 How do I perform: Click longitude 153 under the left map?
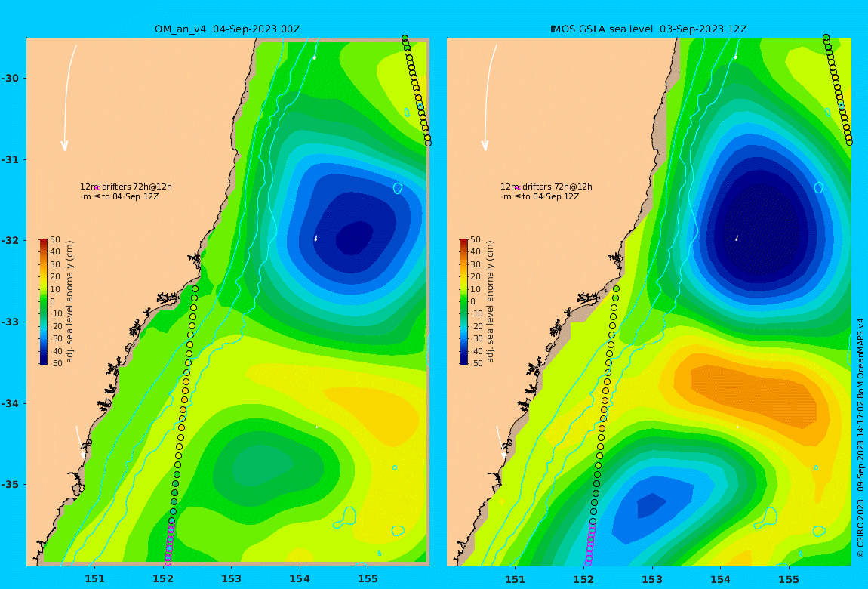(232, 579)
